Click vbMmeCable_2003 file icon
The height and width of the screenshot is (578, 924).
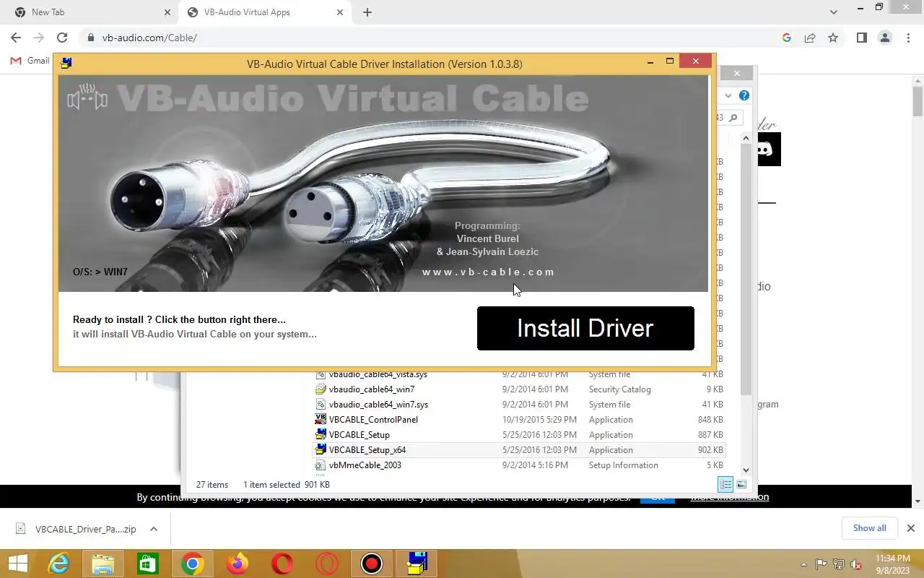tap(321, 465)
